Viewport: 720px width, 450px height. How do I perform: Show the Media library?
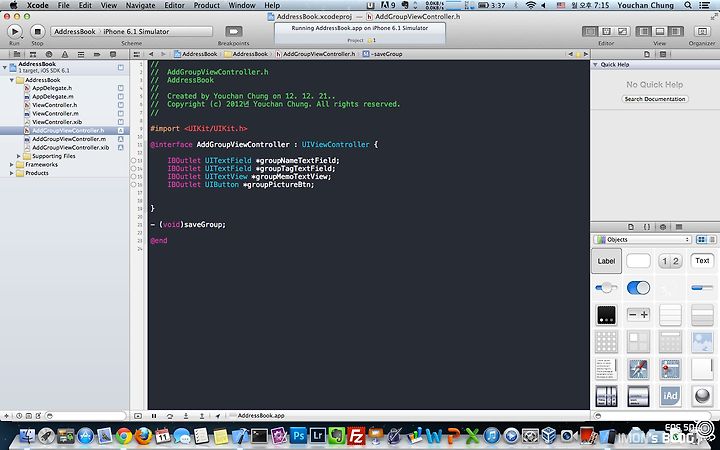(x=679, y=227)
